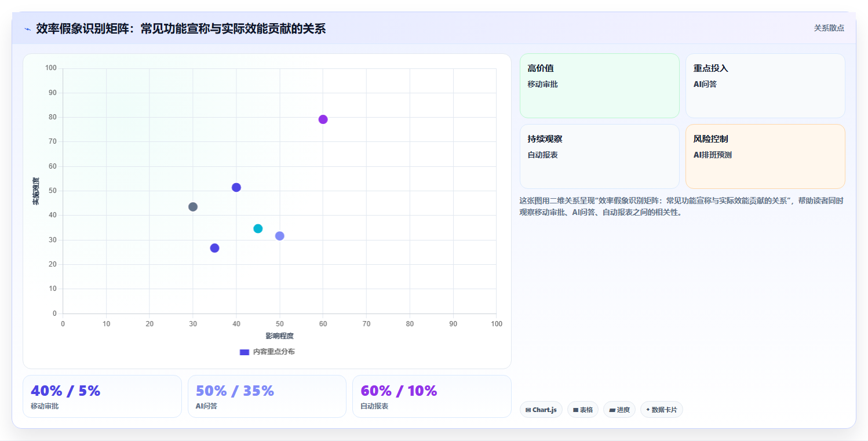Click the description paragraph starting with 这张图用二维关系
Screen dimensions: 868x441
[x=681, y=206]
